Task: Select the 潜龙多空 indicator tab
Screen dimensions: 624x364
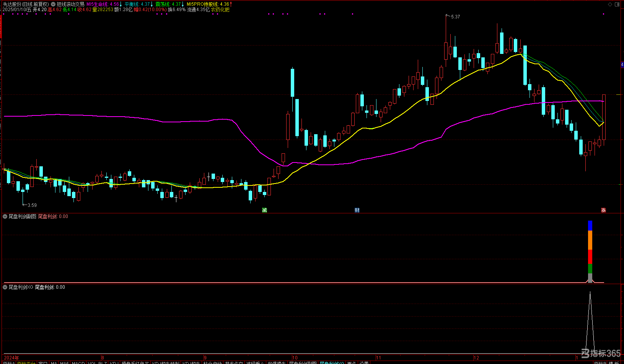Action: [234, 363]
